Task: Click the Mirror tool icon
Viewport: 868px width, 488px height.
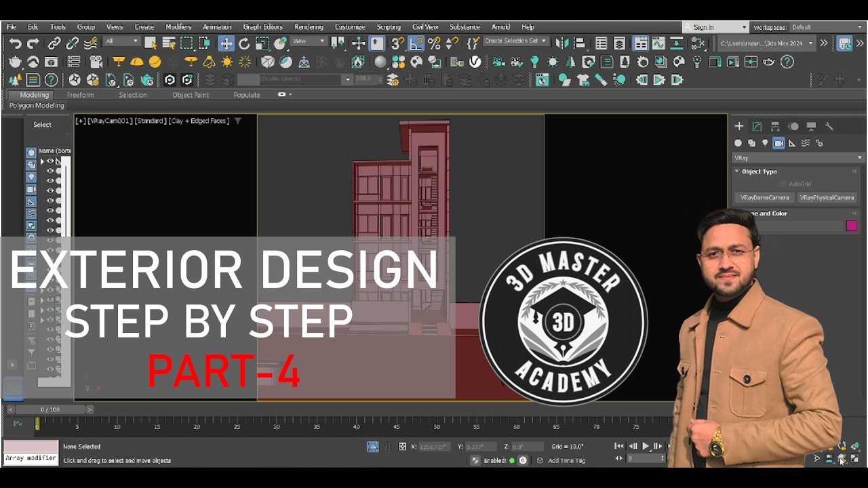Action: pyautogui.click(x=561, y=43)
